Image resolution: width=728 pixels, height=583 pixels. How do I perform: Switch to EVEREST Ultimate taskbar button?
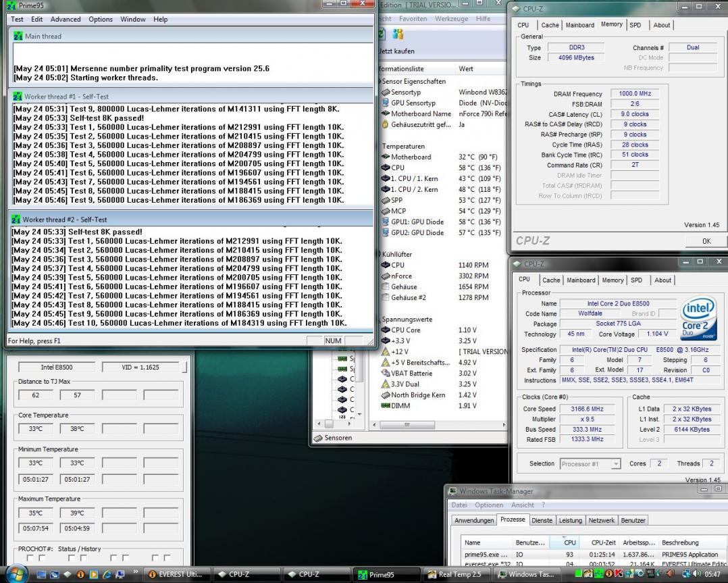pos(176,574)
